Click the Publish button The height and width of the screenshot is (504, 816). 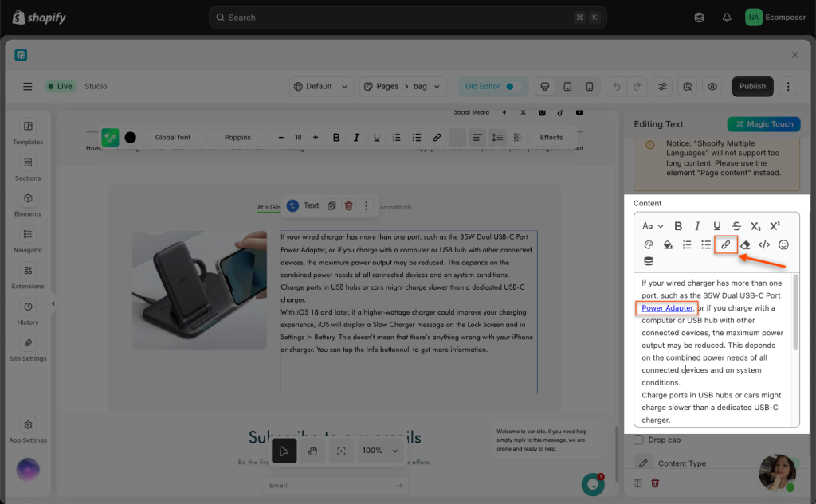[752, 86]
